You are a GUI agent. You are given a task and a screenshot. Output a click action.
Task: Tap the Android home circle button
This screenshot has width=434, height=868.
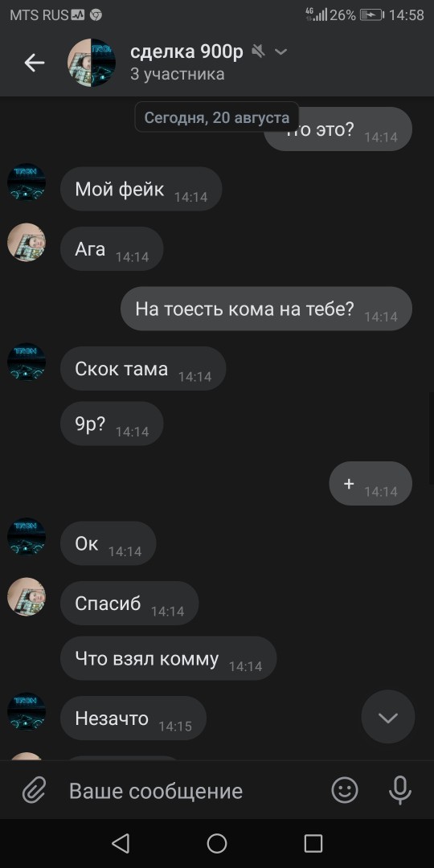(217, 844)
